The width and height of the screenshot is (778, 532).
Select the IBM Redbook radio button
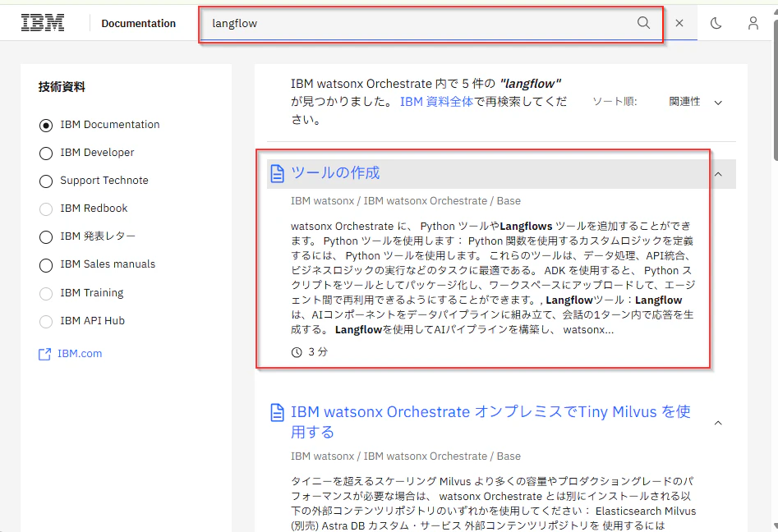pyautogui.click(x=46, y=209)
